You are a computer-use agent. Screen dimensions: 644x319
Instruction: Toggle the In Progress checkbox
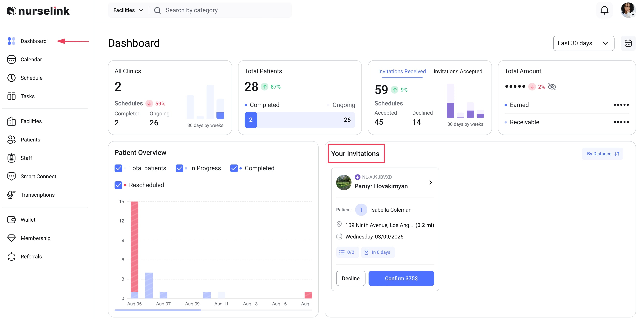(179, 168)
